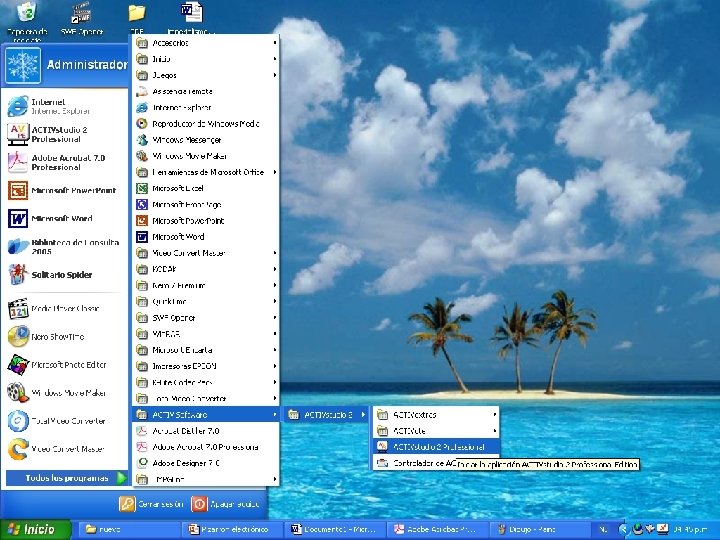This screenshot has height=540, width=720.
Task: Open the Word document desktop icon
Action: coord(191,17)
